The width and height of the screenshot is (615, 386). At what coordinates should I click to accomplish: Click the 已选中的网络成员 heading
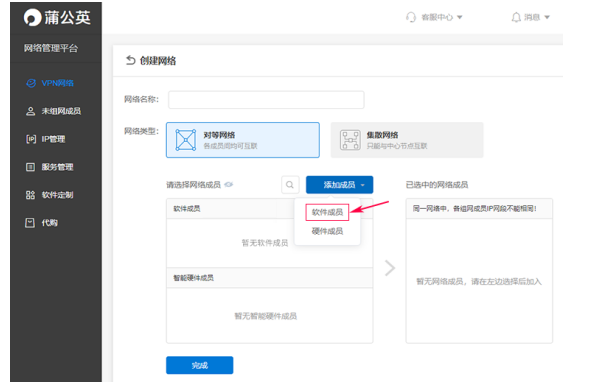(437, 185)
